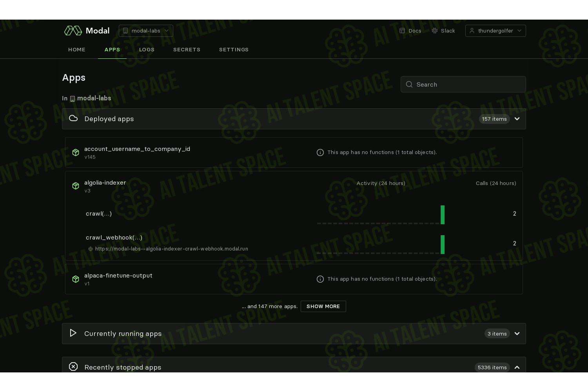
Task: Click the Search input field
Action: click(x=463, y=84)
